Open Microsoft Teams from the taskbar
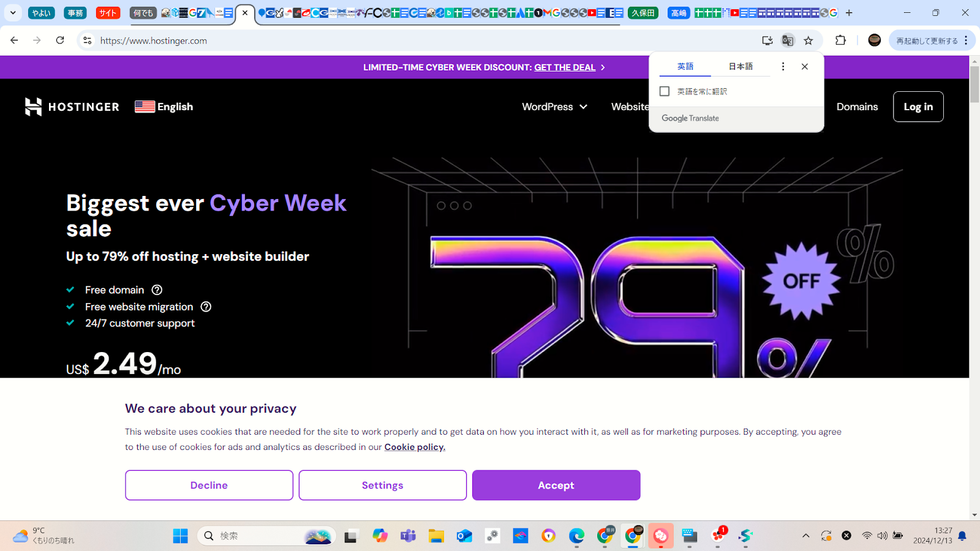Screen dimensions: 980x551 point(408,536)
